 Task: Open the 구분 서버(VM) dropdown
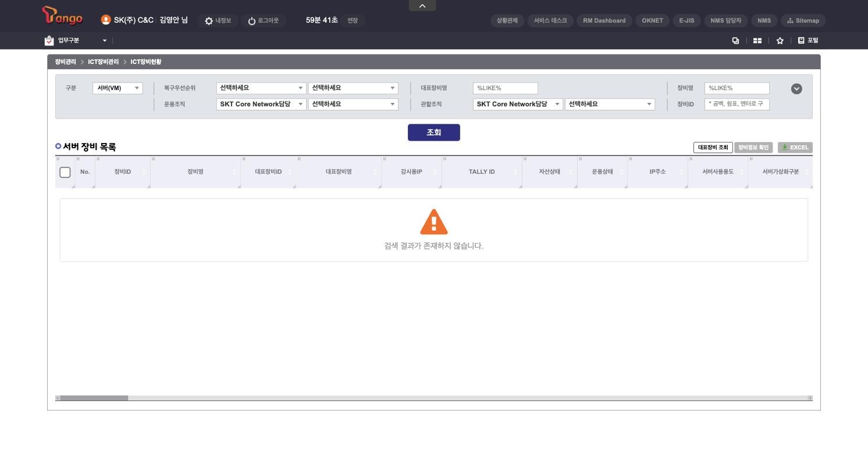tap(118, 88)
